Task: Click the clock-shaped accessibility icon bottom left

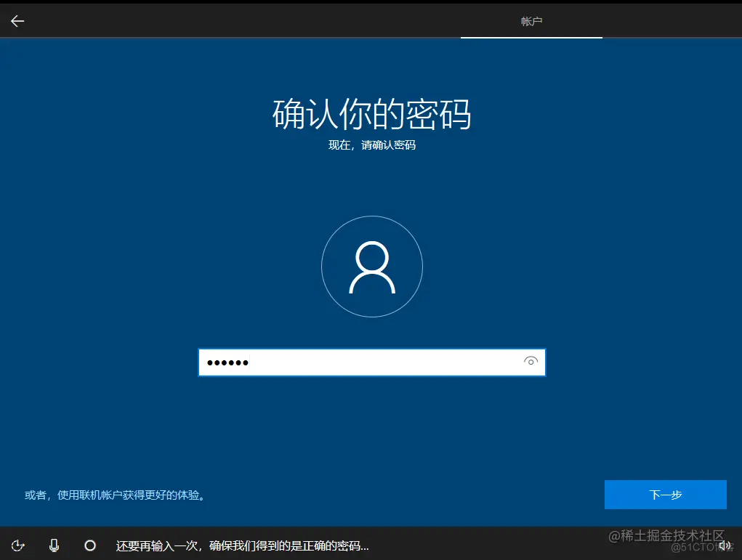Action: pos(17,545)
